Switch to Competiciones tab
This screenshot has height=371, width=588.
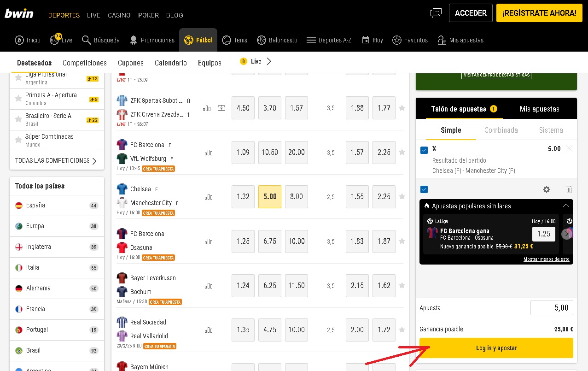click(x=85, y=63)
